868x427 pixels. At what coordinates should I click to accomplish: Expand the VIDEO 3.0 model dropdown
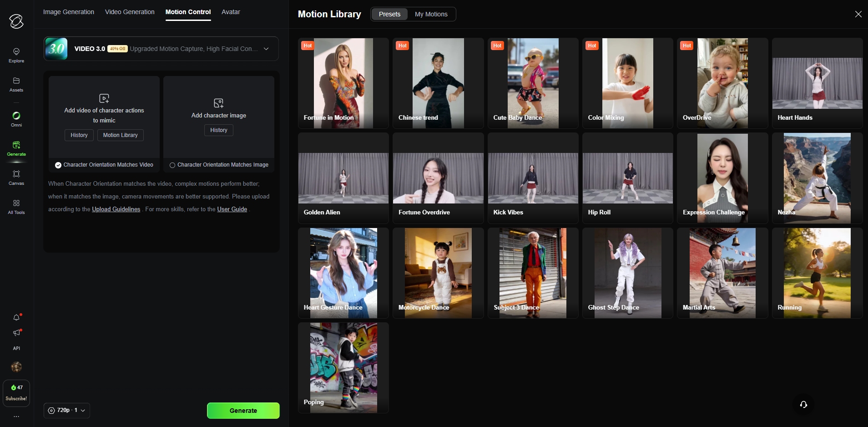266,49
